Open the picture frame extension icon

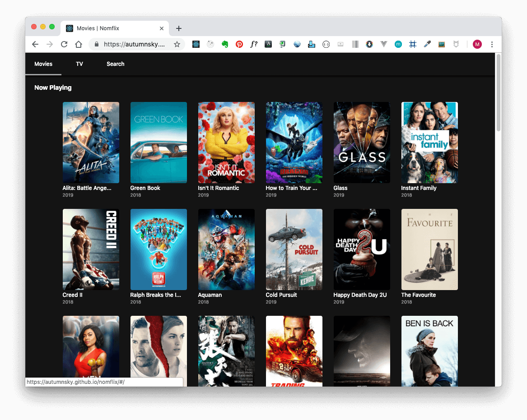(442, 44)
